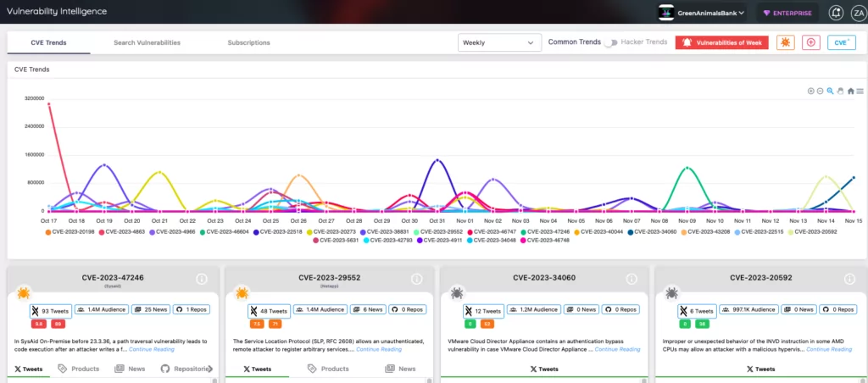Viewport: 868px width, 383px height.
Task: Zoom in on the chart
Action: (x=811, y=92)
